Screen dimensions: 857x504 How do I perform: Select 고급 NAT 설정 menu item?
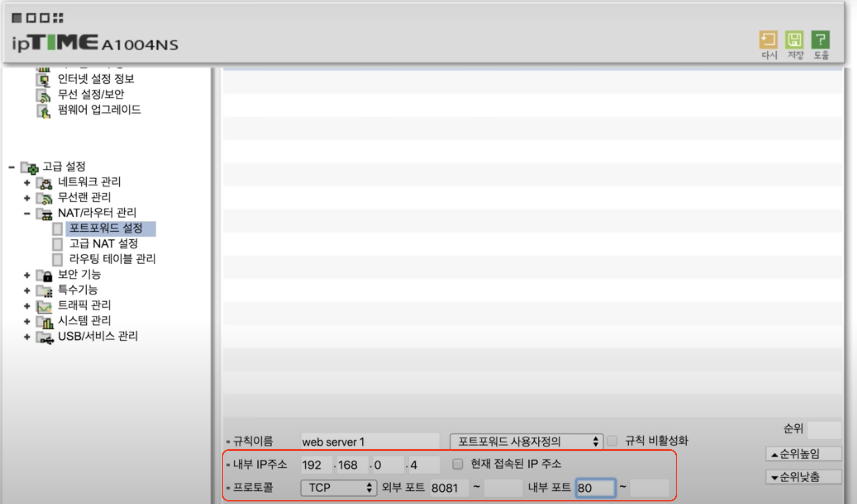coord(103,244)
